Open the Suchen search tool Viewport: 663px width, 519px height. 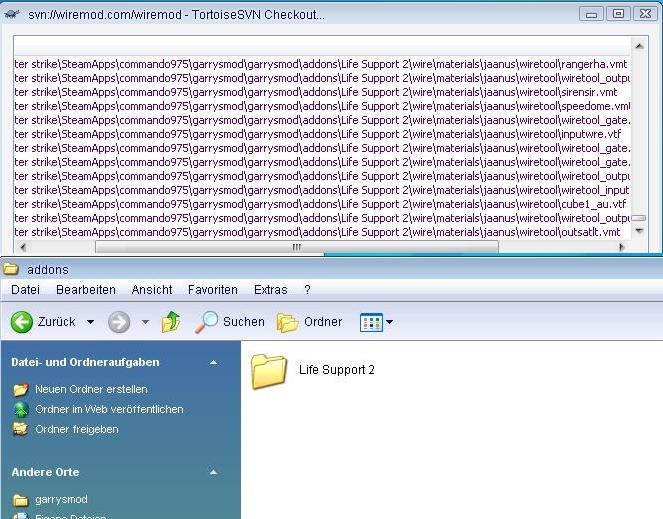[230, 322]
